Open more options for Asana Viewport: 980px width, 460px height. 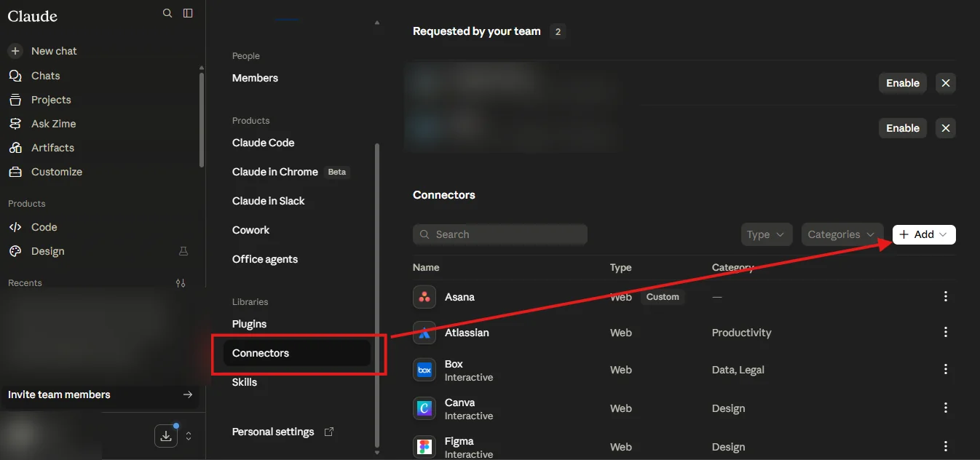pyautogui.click(x=946, y=296)
